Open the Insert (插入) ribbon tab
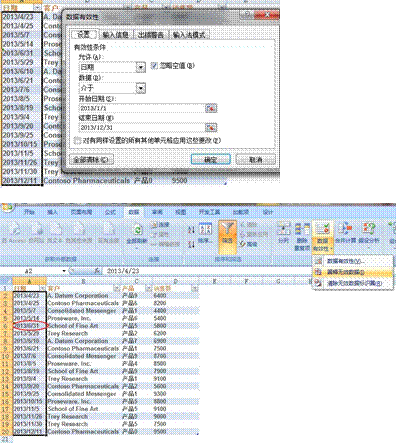The image size is (396, 443). 53,212
